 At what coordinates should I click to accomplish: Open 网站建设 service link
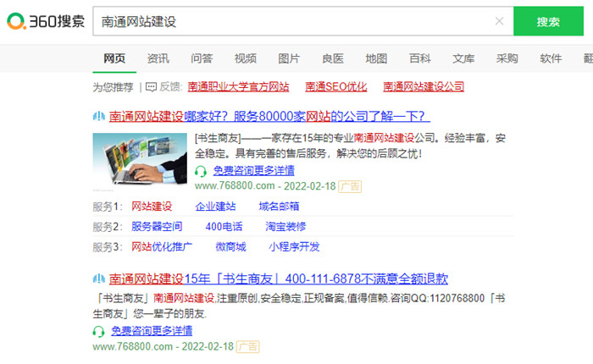[x=152, y=207]
